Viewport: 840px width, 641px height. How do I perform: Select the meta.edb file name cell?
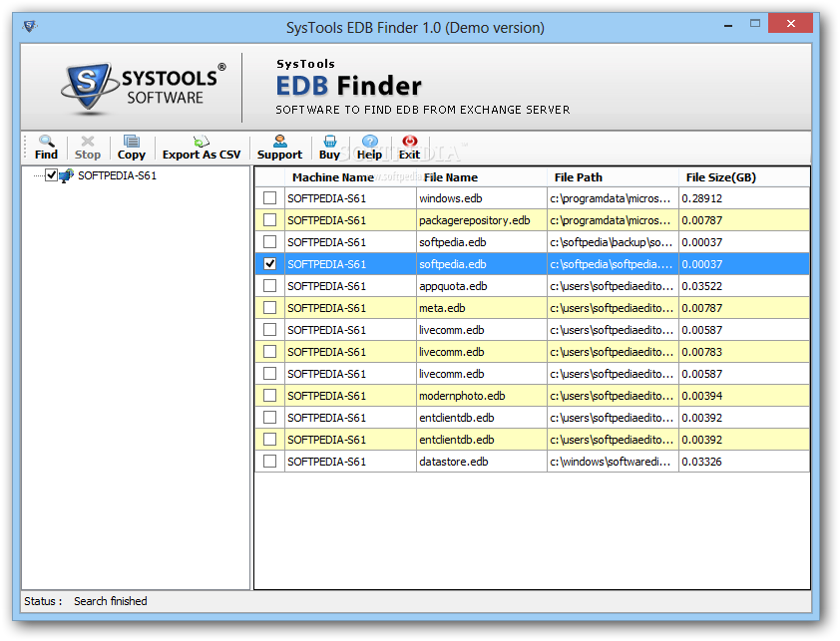coord(482,308)
